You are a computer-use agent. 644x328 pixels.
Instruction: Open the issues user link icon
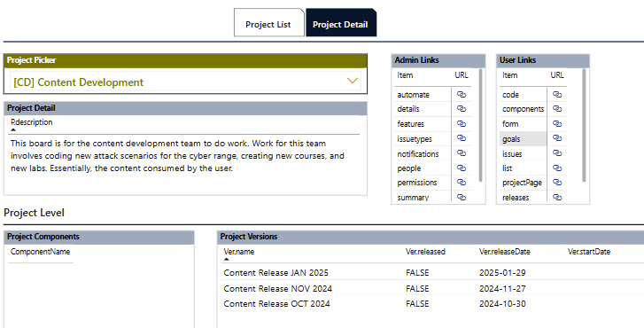point(557,152)
